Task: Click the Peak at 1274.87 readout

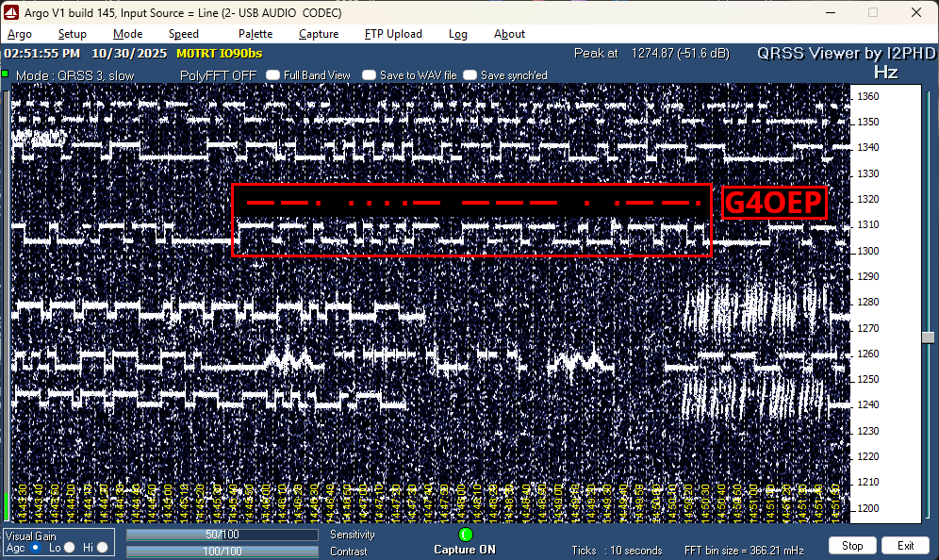Action: (x=651, y=54)
